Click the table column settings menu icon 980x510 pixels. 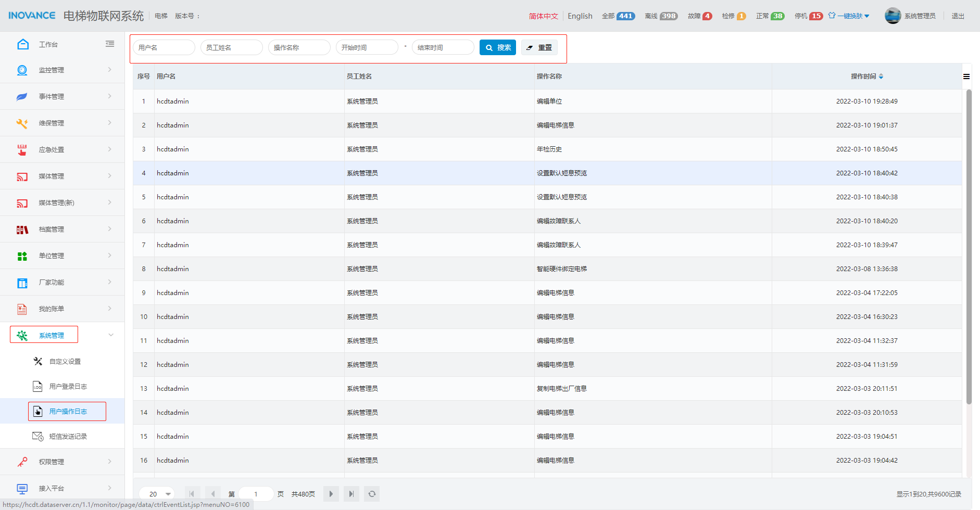[966, 76]
